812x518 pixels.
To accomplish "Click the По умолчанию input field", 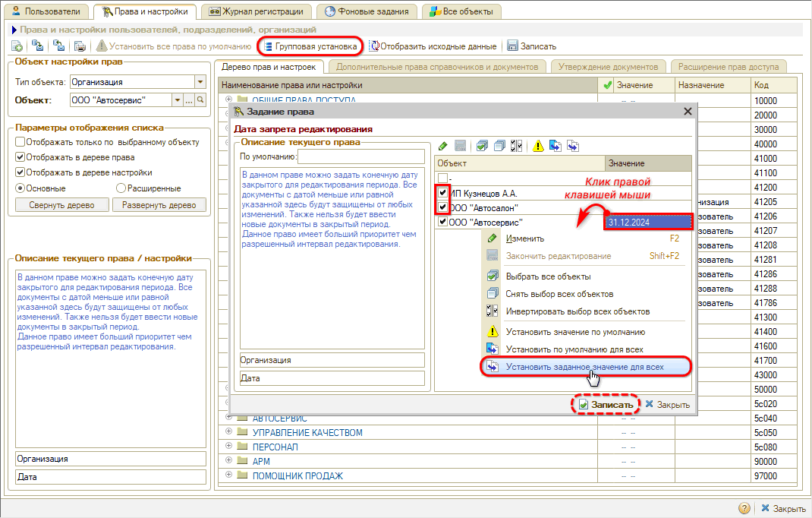I will pyautogui.click(x=360, y=156).
